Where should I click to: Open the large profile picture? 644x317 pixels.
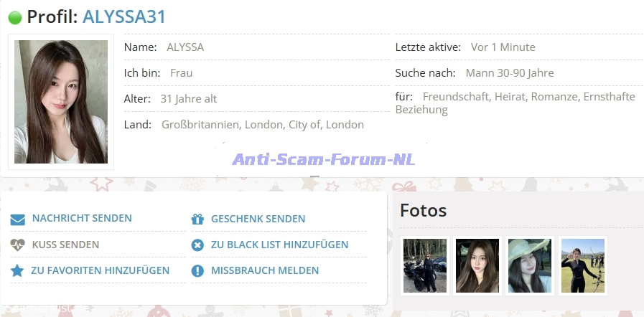[61, 102]
